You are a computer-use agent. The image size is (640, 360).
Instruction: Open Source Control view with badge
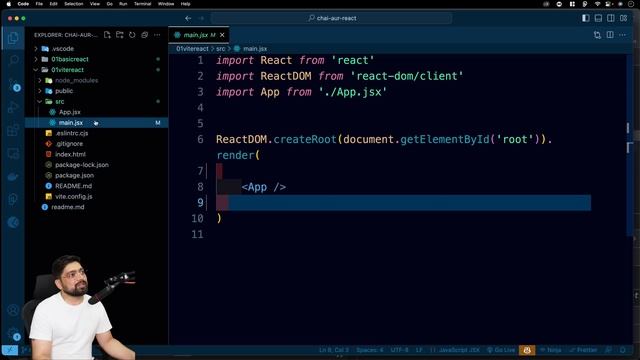click(x=13, y=84)
